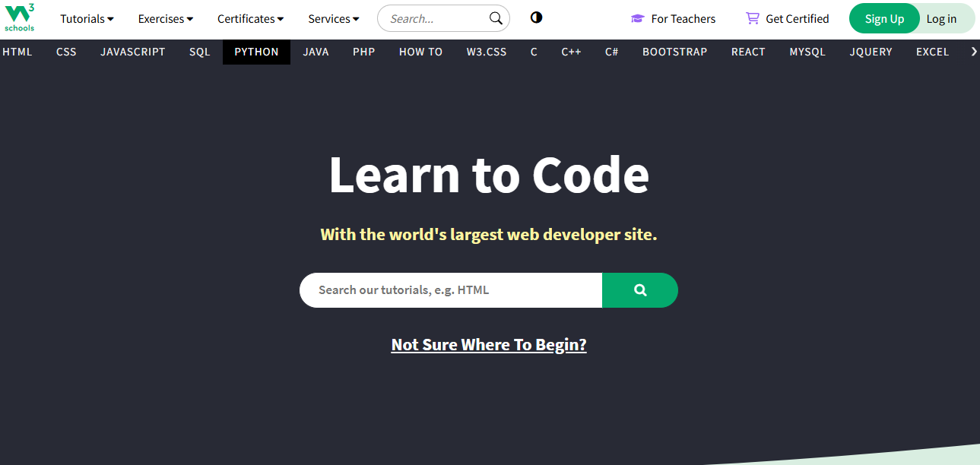Open the HOW TO section

420,52
